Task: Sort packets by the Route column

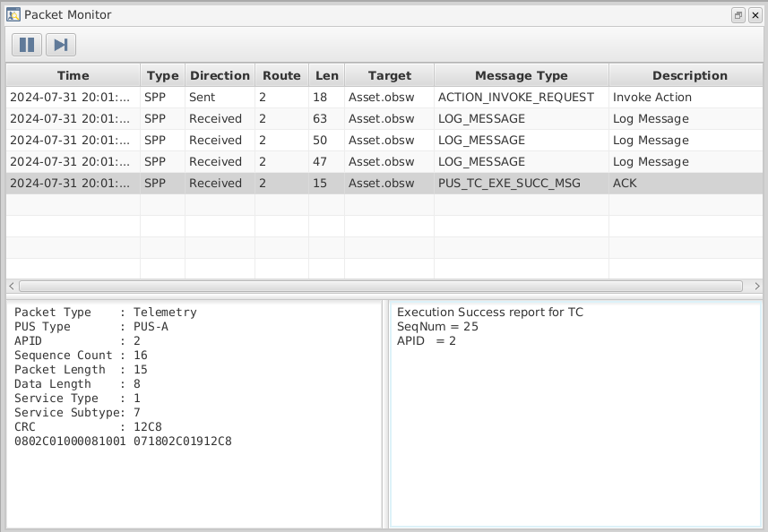Action: tap(281, 75)
